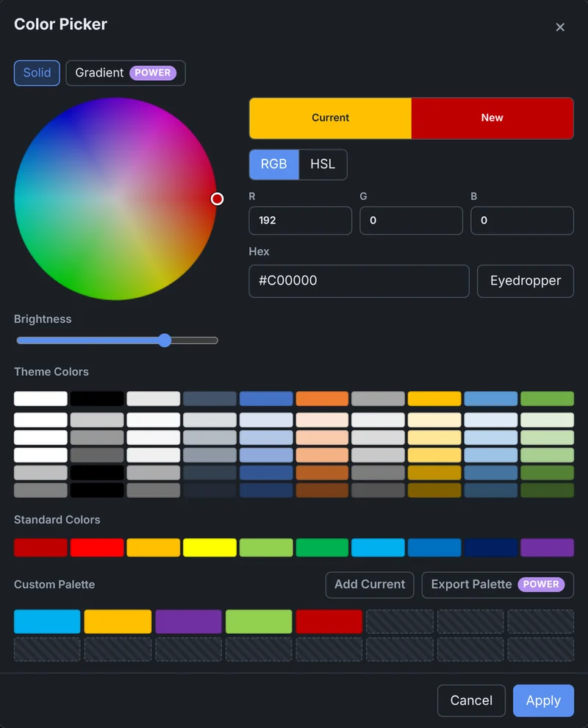This screenshot has height=728, width=588.
Task: Select green custom palette swatch
Action: click(x=259, y=621)
